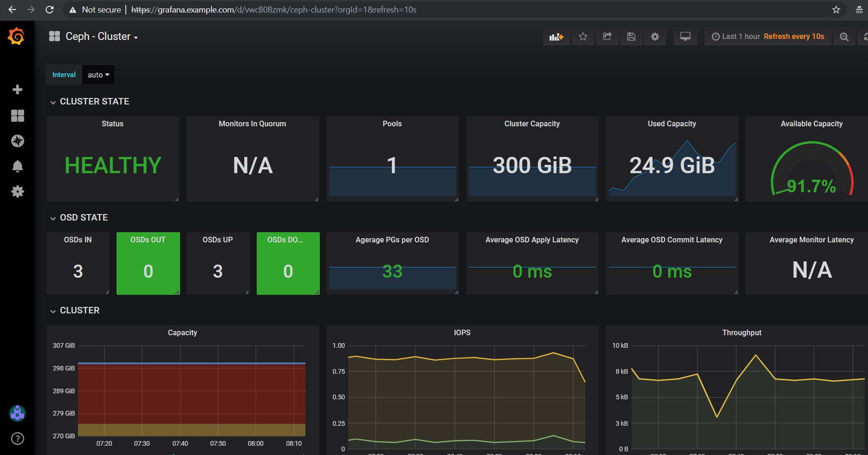The width and height of the screenshot is (868, 455).
Task: Collapse the OSD STATE row
Action: click(84, 218)
